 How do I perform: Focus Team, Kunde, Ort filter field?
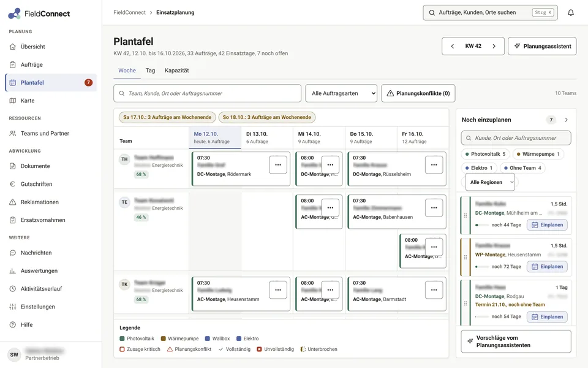(208, 93)
